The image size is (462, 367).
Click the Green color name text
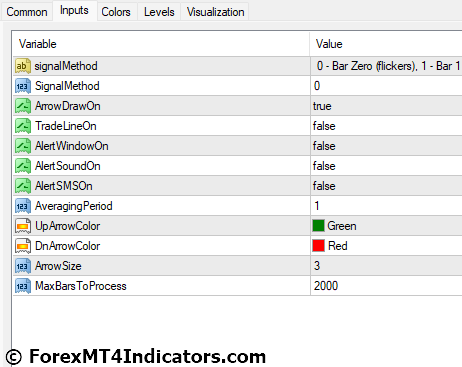coord(342,226)
